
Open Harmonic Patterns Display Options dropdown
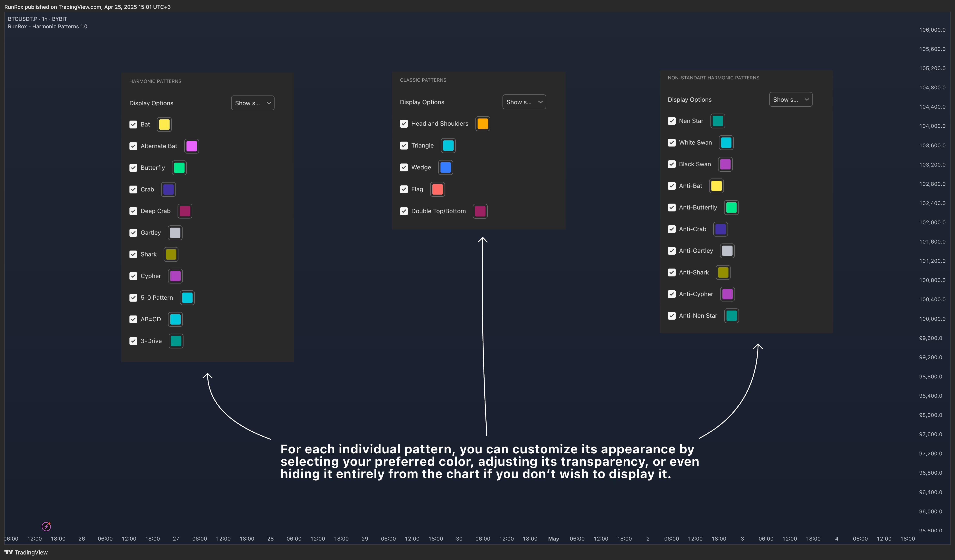point(252,103)
